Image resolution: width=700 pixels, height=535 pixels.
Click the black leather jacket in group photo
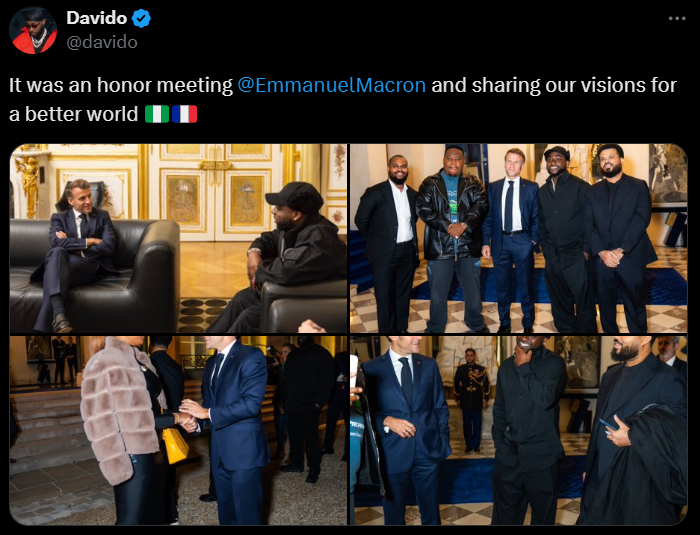[x=452, y=217]
